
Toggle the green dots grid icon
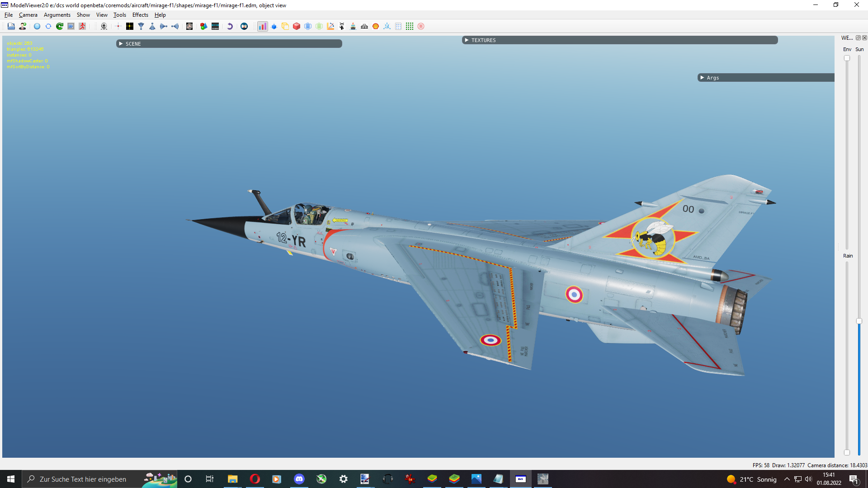tap(410, 26)
